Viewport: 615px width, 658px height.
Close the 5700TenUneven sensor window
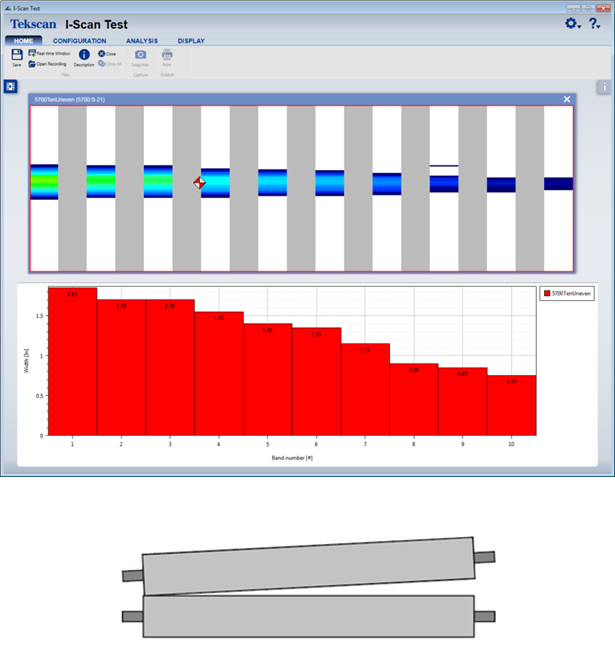coord(567,99)
